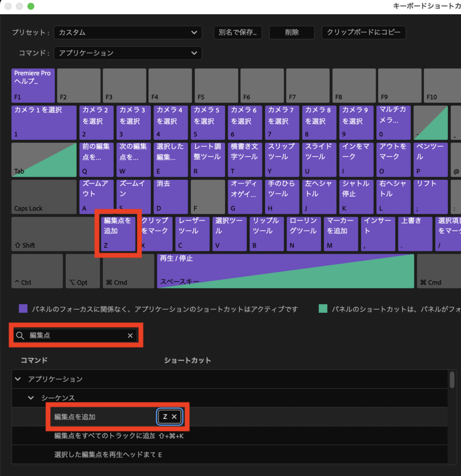Click the magnifying glass search icon
Viewport: 461px width, 476px height.
pos(20,336)
